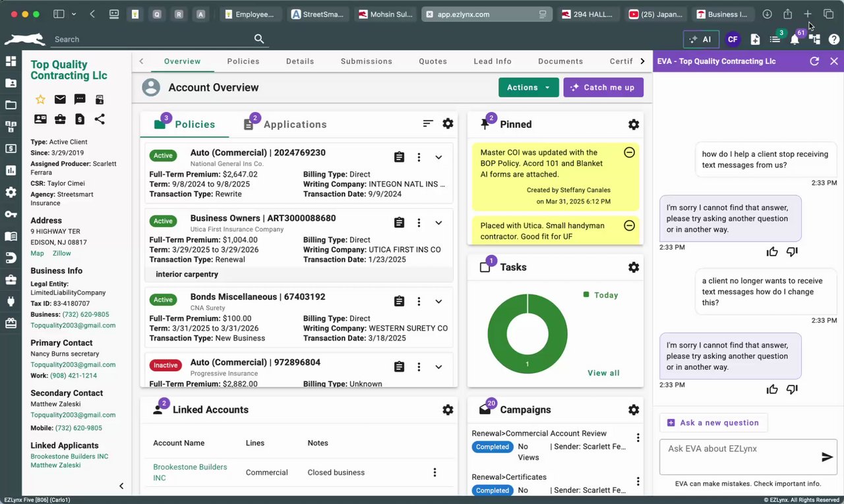Refresh the EVA panel
The height and width of the screenshot is (504, 844).
coord(814,61)
